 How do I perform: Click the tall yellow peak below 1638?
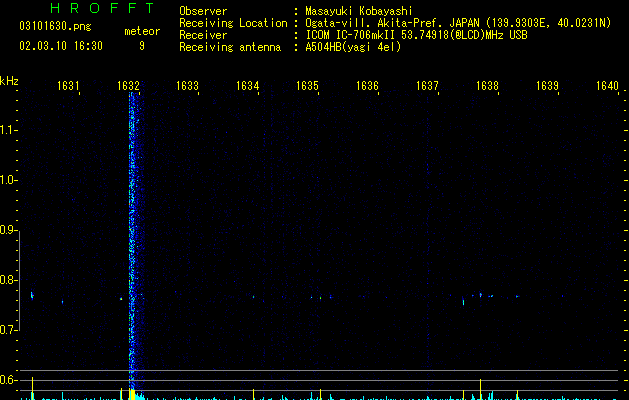pos(481,389)
